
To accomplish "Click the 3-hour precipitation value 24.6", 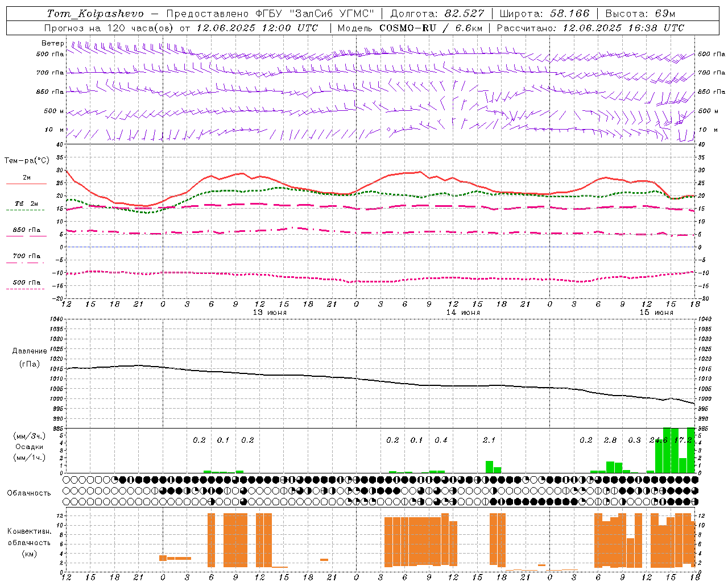I will click(659, 440).
